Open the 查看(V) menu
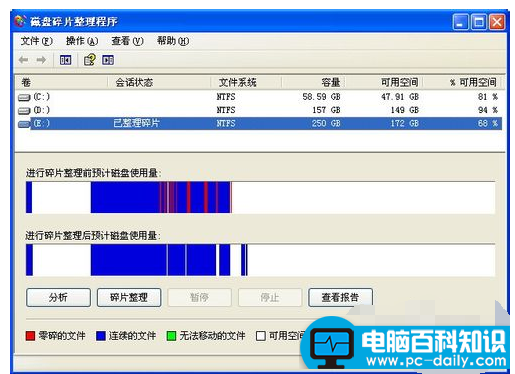The height and width of the screenshot is (374, 515). point(127,41)
